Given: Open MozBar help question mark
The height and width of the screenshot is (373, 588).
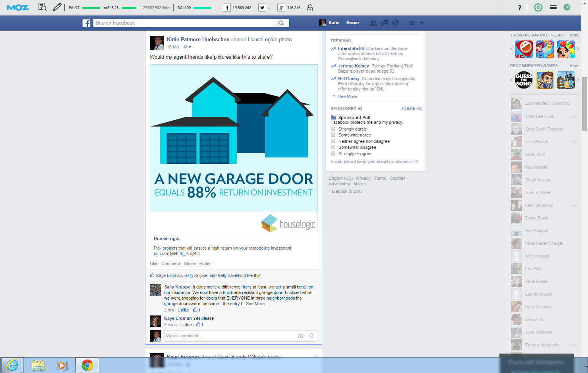Looking at the screenshot, I should pos(520,8).
